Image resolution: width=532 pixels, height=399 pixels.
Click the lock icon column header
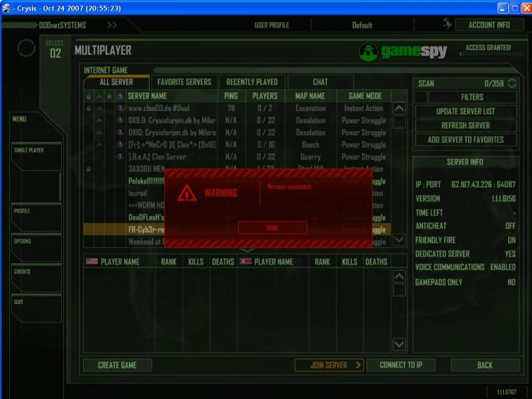point(88,96)
